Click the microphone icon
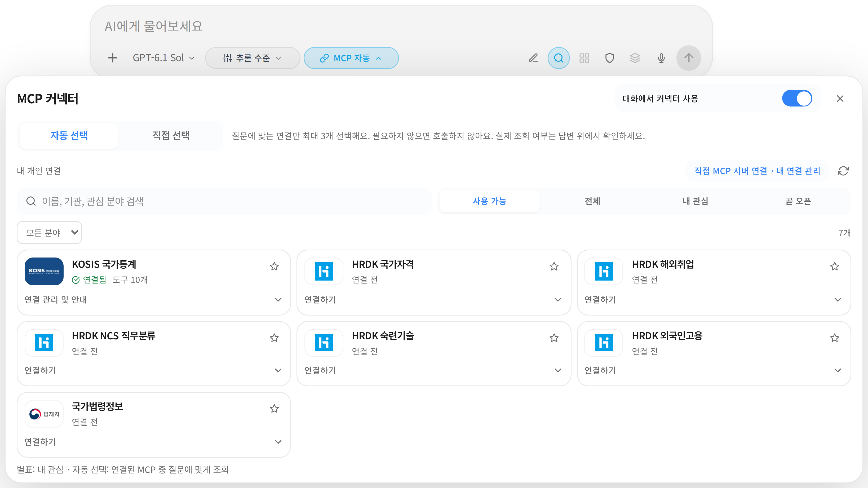Image resolution: width=868 pixels, height=488 pixels. (x=661, y=58)
